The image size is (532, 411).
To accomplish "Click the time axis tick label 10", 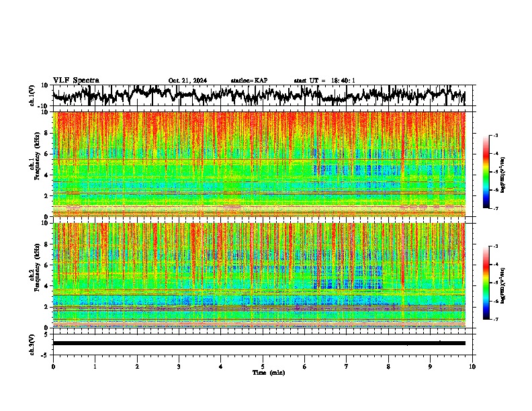I will [472, 367].
